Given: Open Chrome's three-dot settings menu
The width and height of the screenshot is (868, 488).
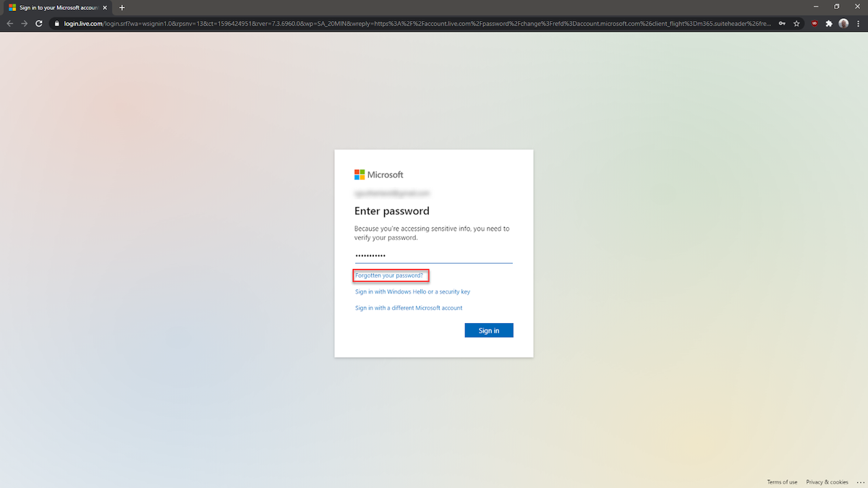Looking at the screenshot, I should pyautogui.click(x=858, y=23).
